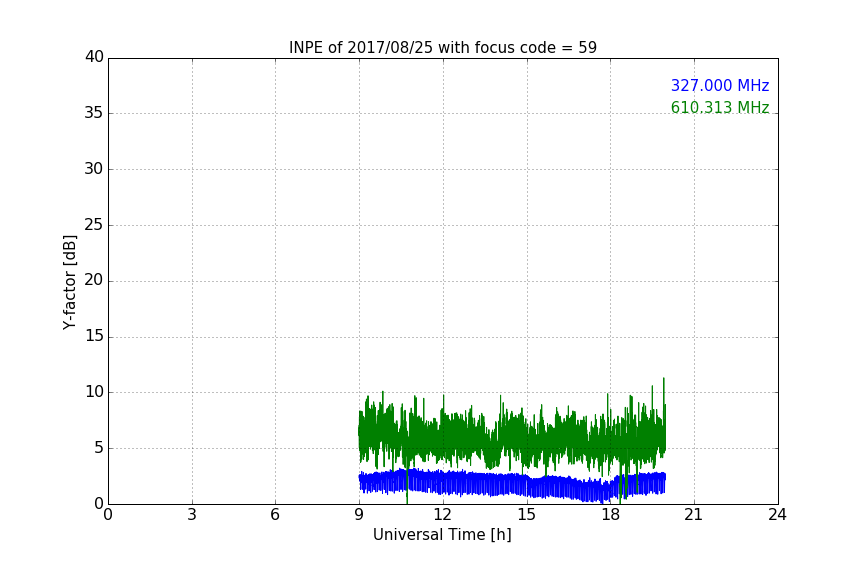
Task: Click the y-axis tick value 20
Action: 94,280
